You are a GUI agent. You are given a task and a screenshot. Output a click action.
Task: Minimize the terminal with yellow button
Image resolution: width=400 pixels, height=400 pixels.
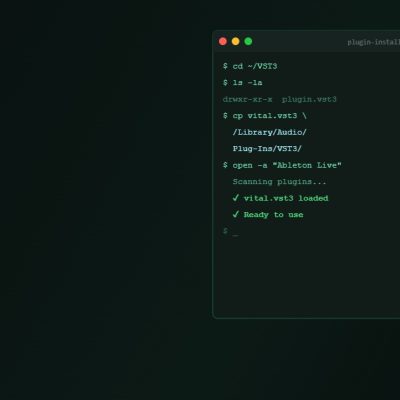point(236,41)
